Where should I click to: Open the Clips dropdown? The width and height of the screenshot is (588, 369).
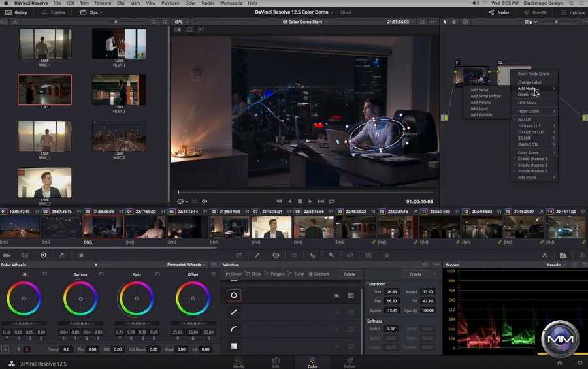(x=92, y=12)
